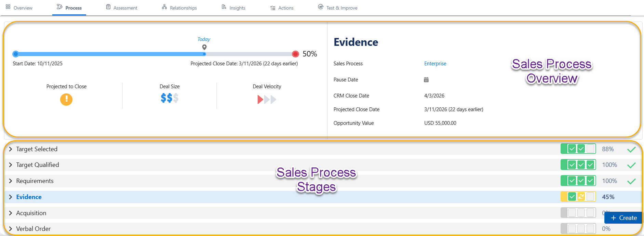
Task: Expand the Target Selected stage
Action: pyautogui.click(x=11, y=149)
